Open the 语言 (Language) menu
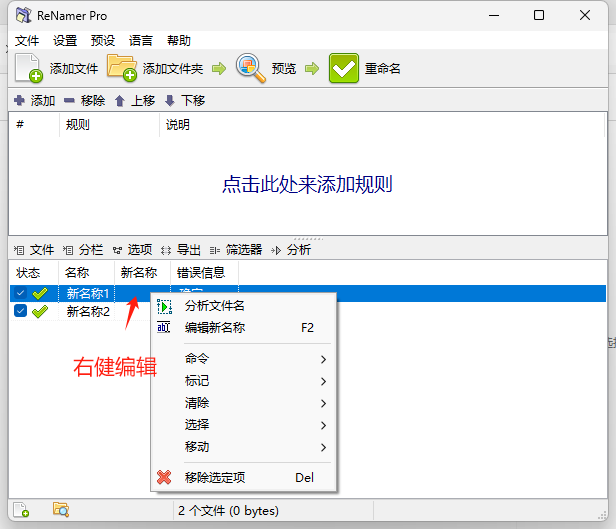616x529 pixels. 141,40
